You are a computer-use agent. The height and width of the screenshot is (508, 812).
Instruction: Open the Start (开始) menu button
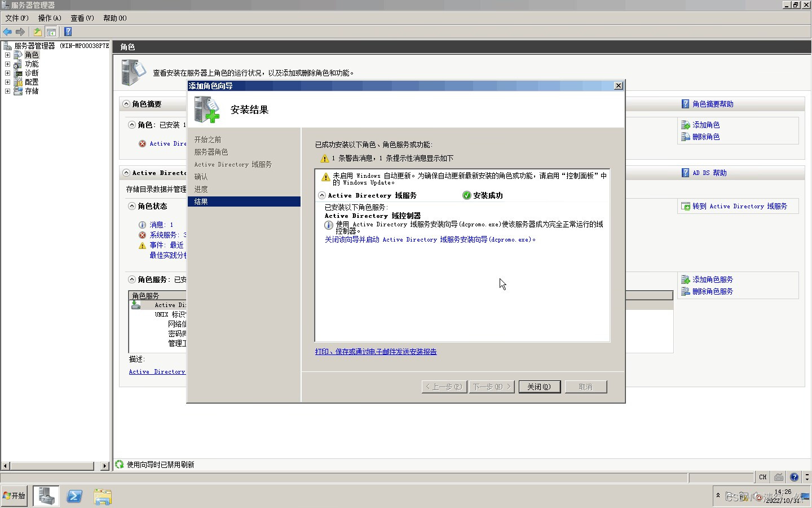point(14,496)
